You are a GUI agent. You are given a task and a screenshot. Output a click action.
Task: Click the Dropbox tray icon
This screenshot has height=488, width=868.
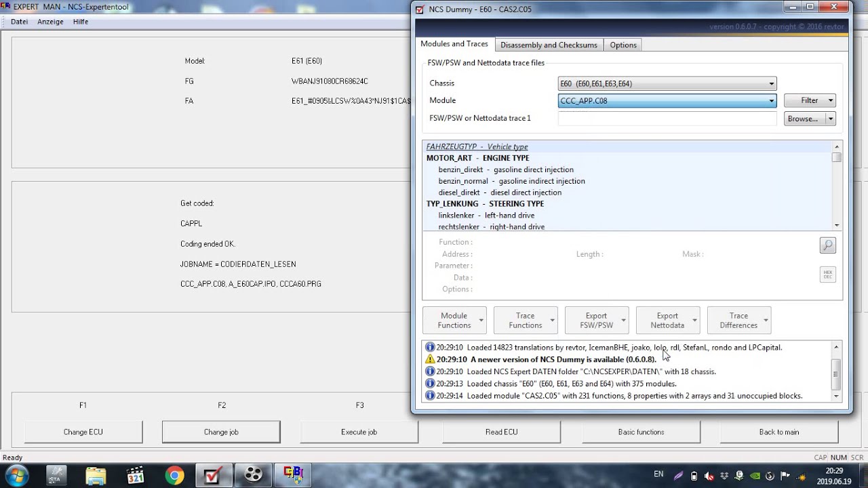724,475
